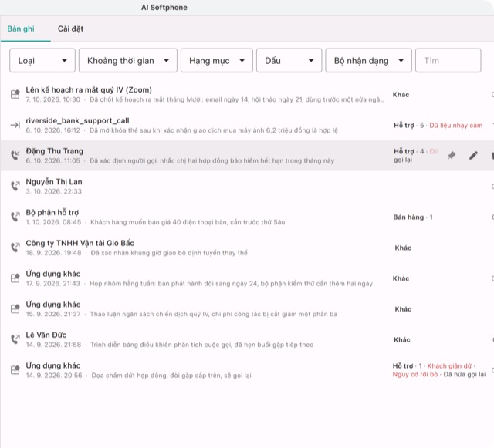Click incoming call icon for Đặng Thu Trang
Image resolution: width=494 pixels, height=448 pixels.
point(15,155)
